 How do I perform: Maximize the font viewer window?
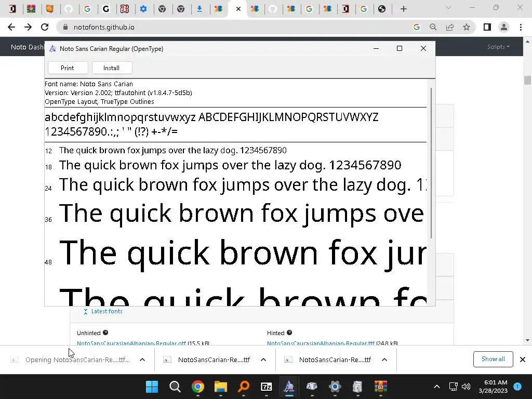coord(400,48)
